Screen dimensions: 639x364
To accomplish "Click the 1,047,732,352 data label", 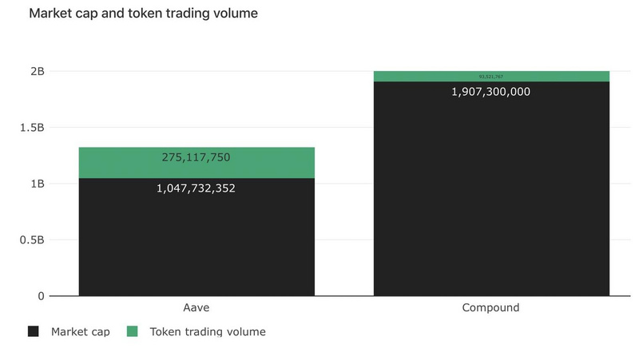I will point(196,188).
